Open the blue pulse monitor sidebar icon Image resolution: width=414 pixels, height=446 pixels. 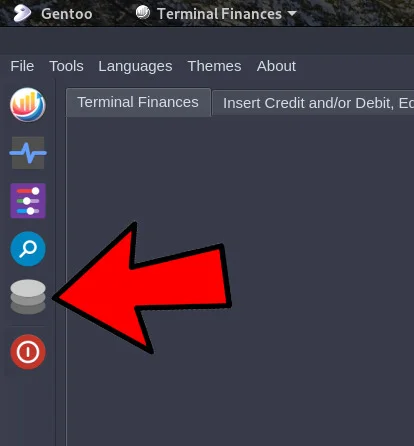[28, 153]
